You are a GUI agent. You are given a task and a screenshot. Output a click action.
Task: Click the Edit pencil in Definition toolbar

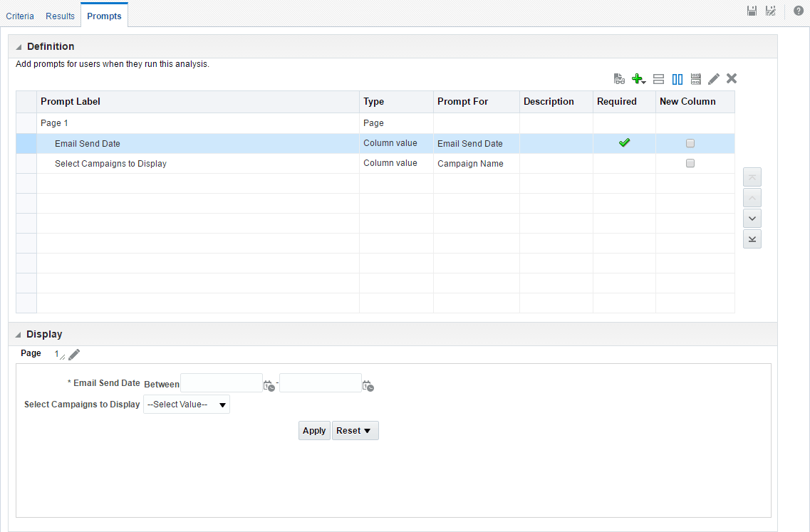point(714,79)
